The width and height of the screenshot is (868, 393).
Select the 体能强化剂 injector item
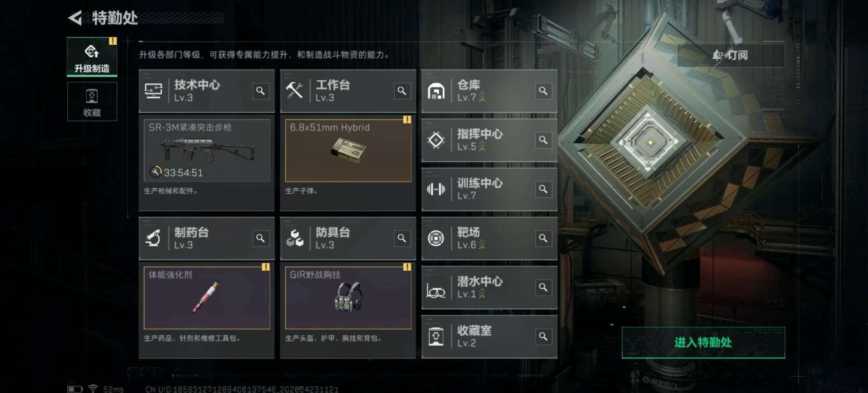(207, 298)
